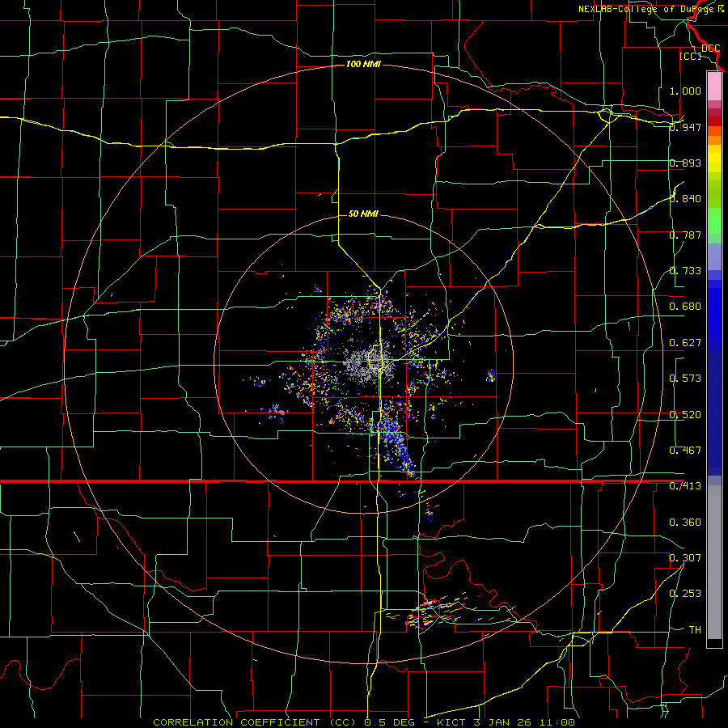Pick the bright green swatch on the color bar

(x=714, y=221)
